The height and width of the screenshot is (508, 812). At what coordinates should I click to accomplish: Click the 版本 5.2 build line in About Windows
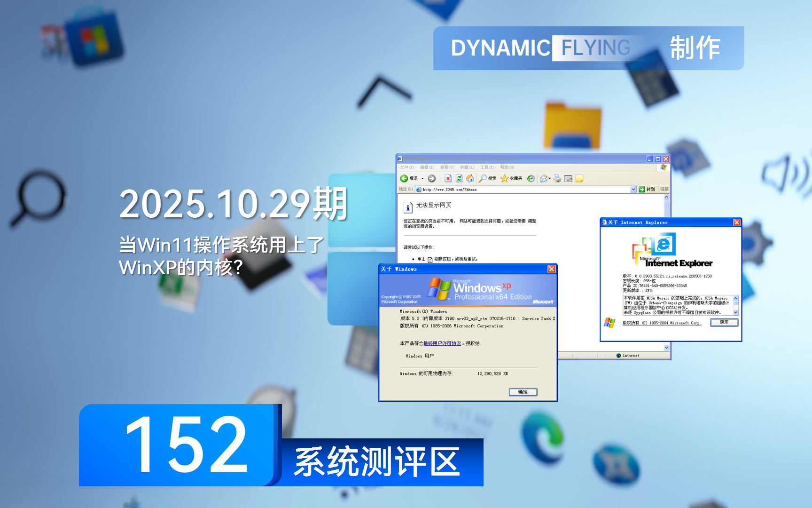[x=477, y=318]
